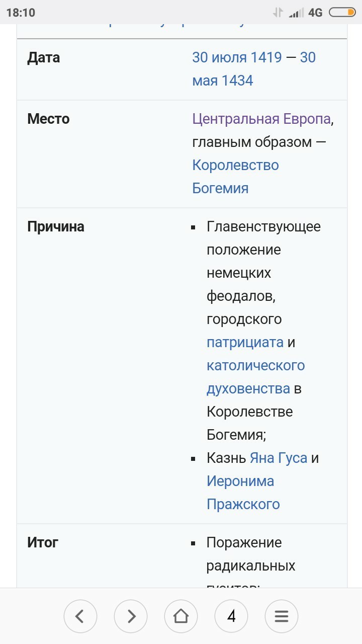Open the browser hamburger menu
The width and height of the screenshot is (362, 644).
pyautogui.click(x=282, y=616)
